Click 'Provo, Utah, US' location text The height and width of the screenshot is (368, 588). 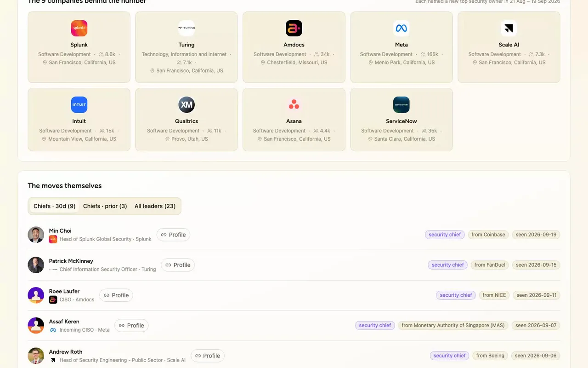click(x=190, y=139)
